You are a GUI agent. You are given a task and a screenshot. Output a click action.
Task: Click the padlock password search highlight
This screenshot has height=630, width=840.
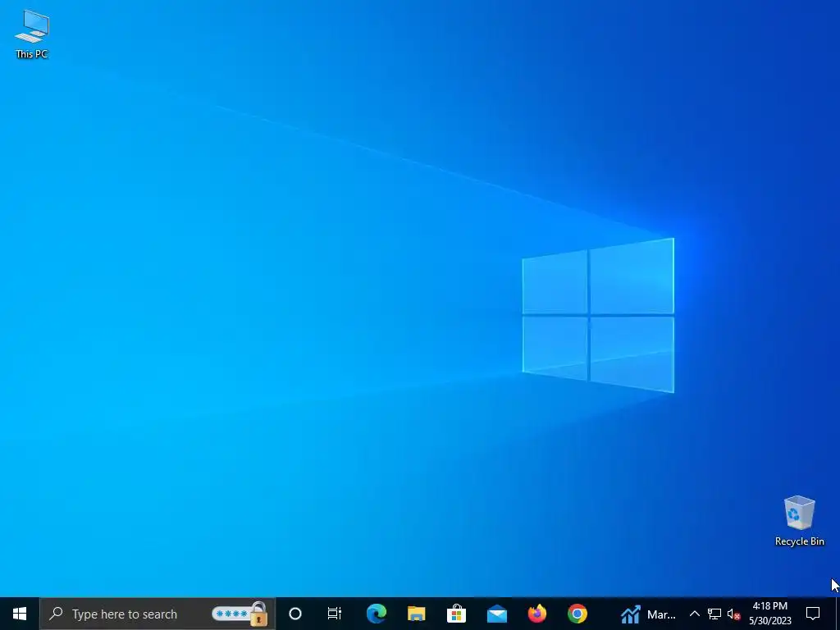[x=240, y=614]
